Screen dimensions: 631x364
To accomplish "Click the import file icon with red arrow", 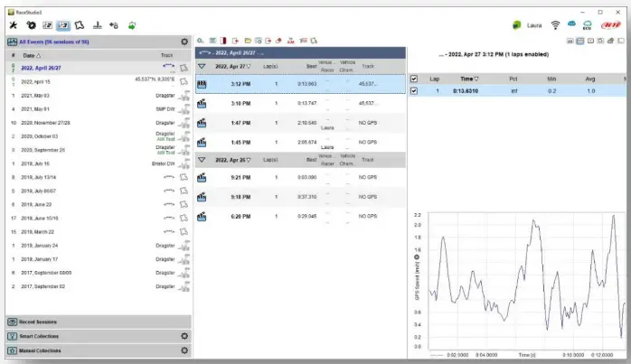I will [235, 41].
